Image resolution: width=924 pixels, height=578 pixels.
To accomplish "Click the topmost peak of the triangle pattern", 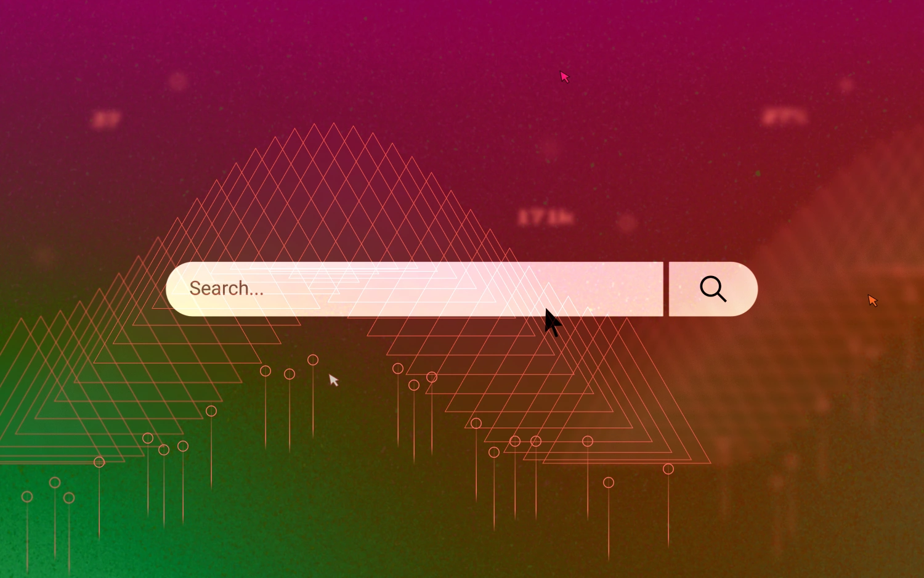I will coord(333,124).
